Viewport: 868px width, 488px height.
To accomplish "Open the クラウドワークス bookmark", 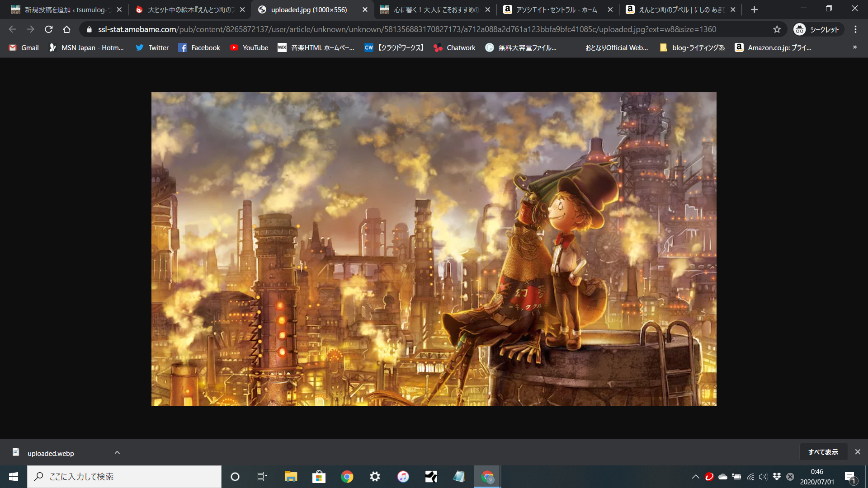I will point(395,47).
